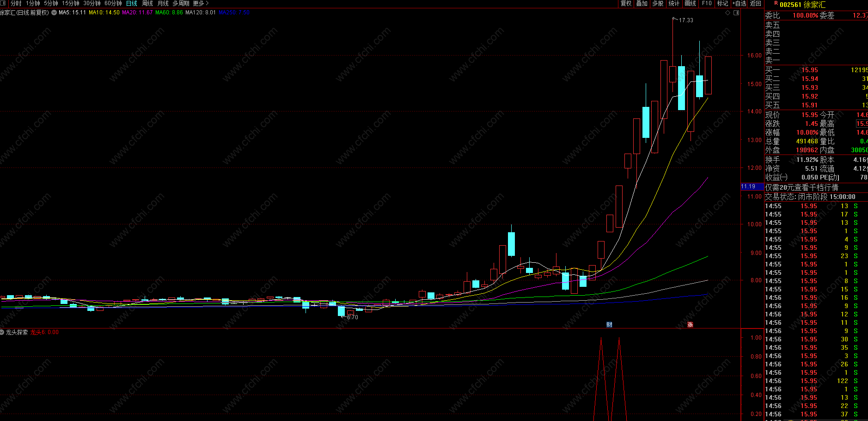
Task: Click the diamond icon above the chart
Action: (728, 12)
